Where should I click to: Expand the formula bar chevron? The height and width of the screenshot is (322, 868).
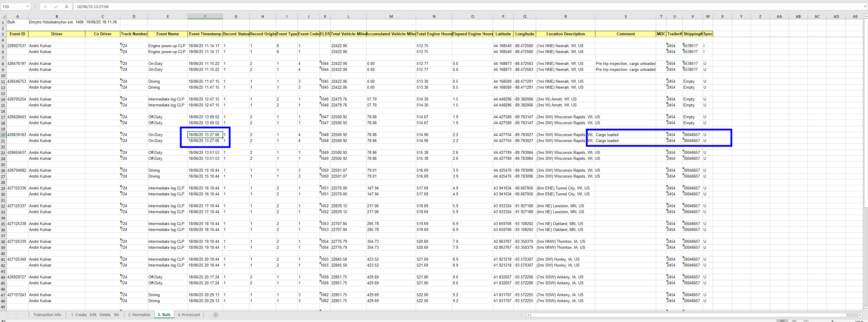click(865, 7)
